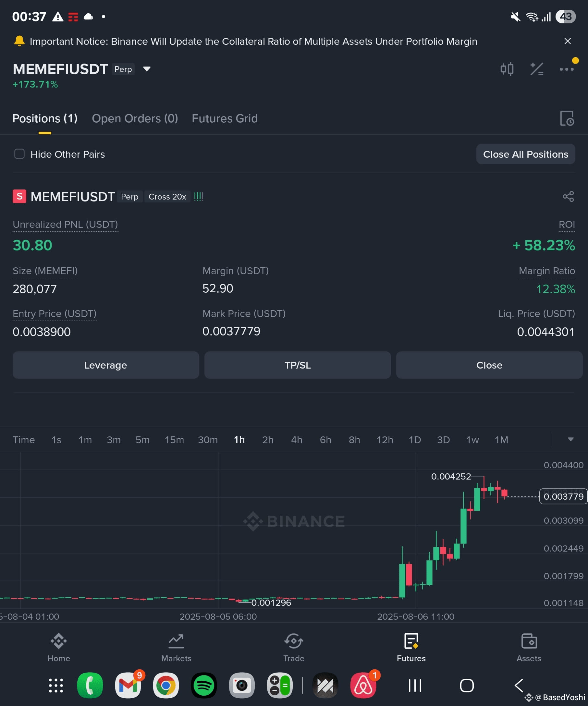Viewport: 588px width, 706px height.
Task: Open the Android app drawer grid
Action: click(x=56, y=686)
